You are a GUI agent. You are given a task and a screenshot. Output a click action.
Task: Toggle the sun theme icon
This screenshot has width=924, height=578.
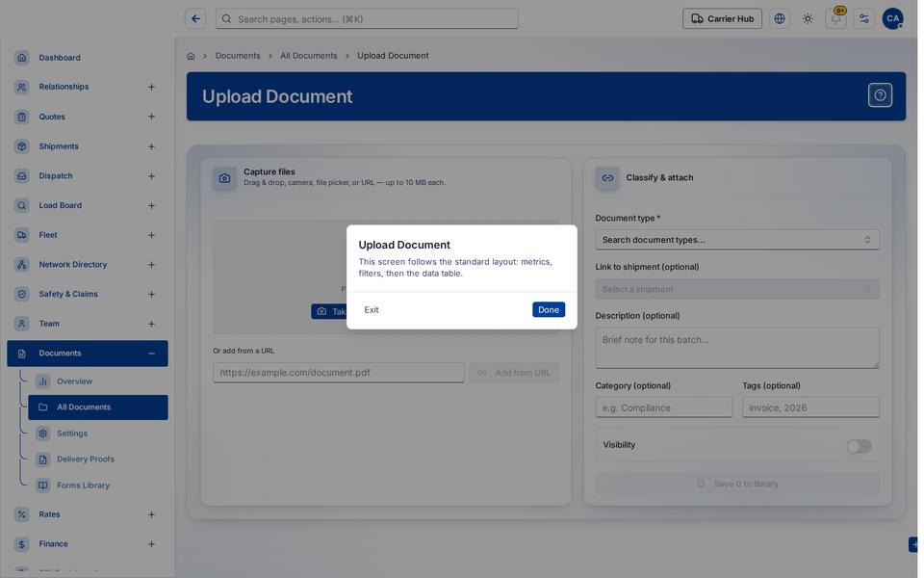[x=808, y=19]
